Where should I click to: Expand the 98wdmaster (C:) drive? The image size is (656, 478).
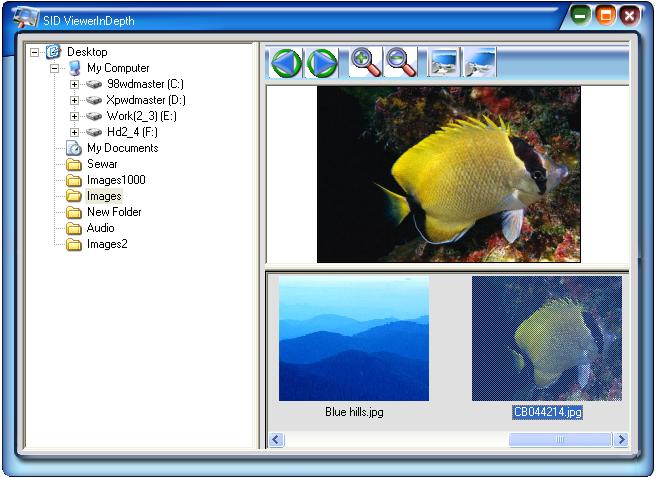pyautogui.click(x=74, y=84)
